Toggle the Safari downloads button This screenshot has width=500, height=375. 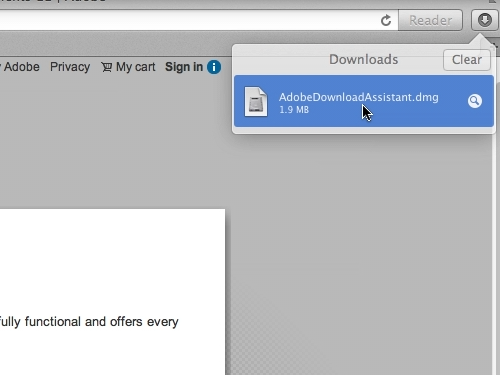pos(484,20)
